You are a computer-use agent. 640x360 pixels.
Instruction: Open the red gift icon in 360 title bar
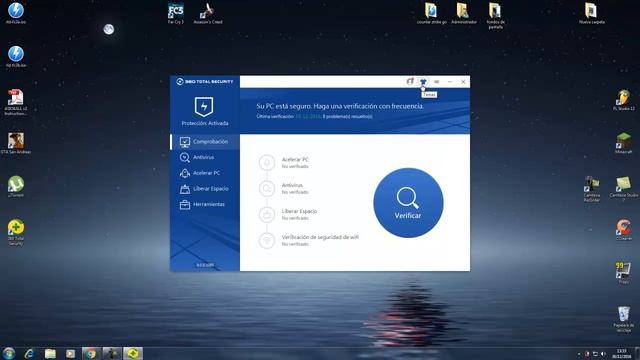(x=410, y=82)
